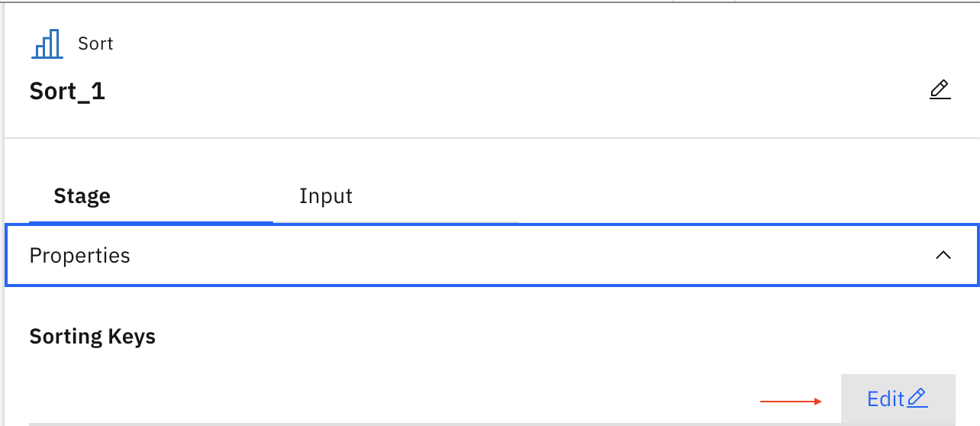Click the Properties label text
The width and height of the screenshot is (980, 426).
pyautogui.click(x=79, y=255)
